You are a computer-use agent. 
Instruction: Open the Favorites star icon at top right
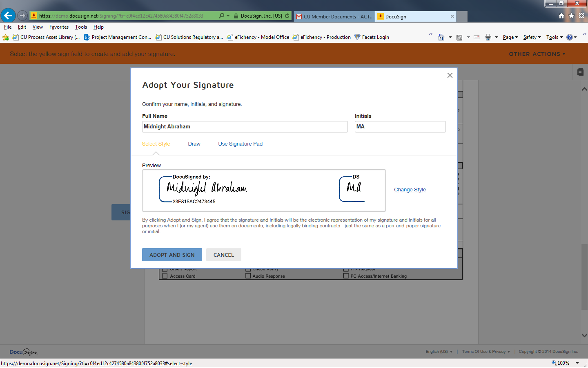[x=571, y=16]
